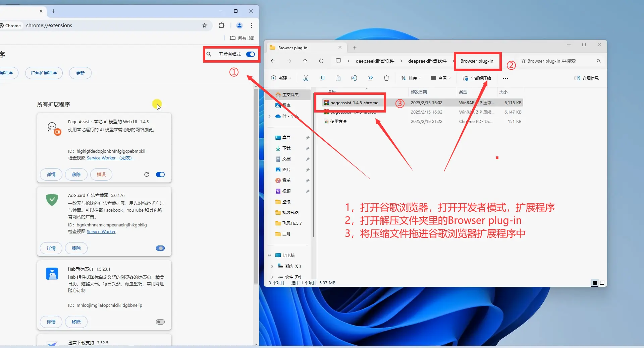
Task: Click 全部解压缩 extract all button
Action: 477,78
